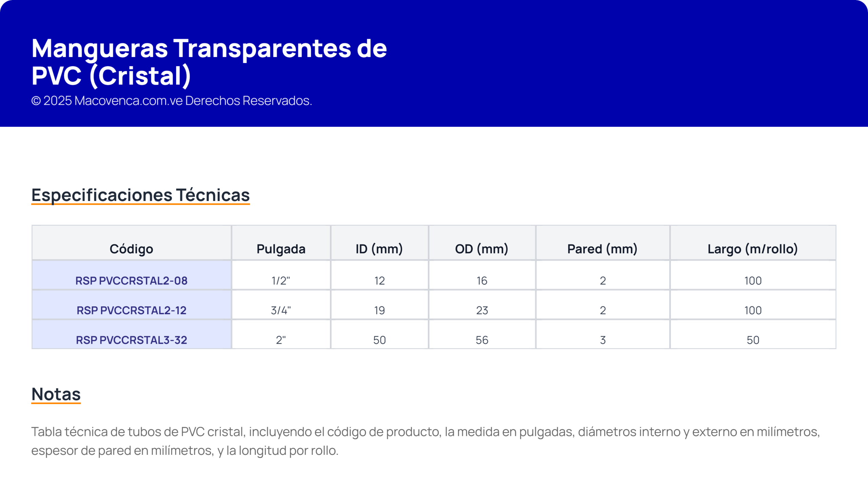Click the OD (mm) column header
The width and height of the screenshot is (868, 485).
[481, 249]
